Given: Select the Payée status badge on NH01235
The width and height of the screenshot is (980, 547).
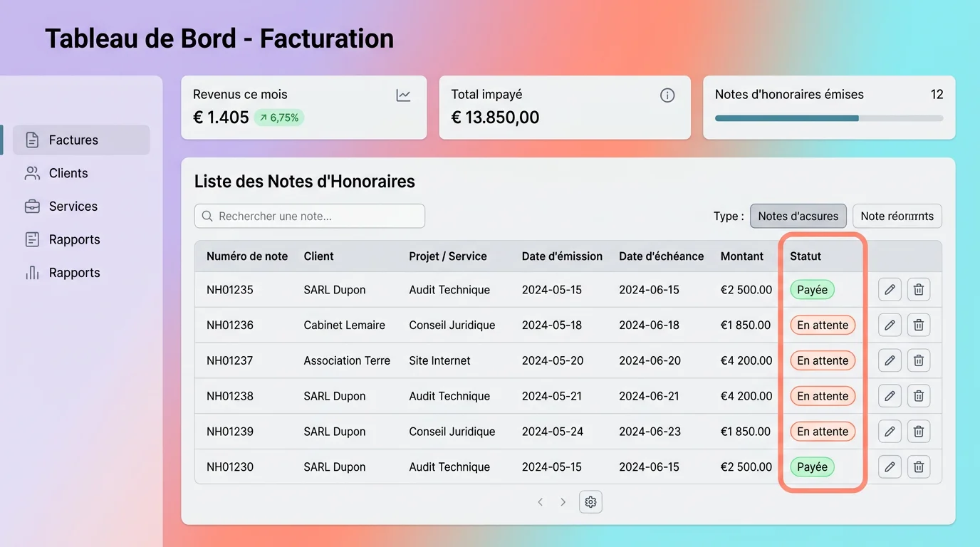Looking at the screenshot, I should click(x=811, y=289).
